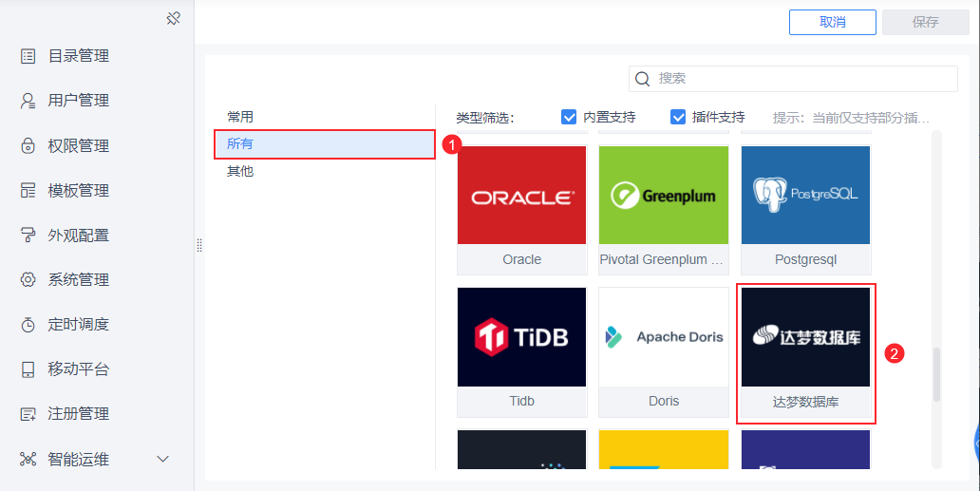The height and width of the screenshot is (491, 980).
Task: Click the 系统管理 gear icon
Action: click(28, 280)
